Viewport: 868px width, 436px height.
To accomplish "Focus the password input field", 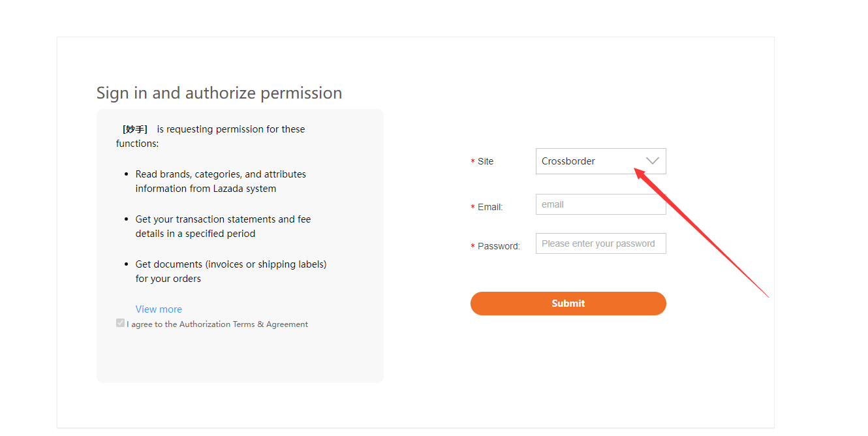I will (x=600, y=243).
